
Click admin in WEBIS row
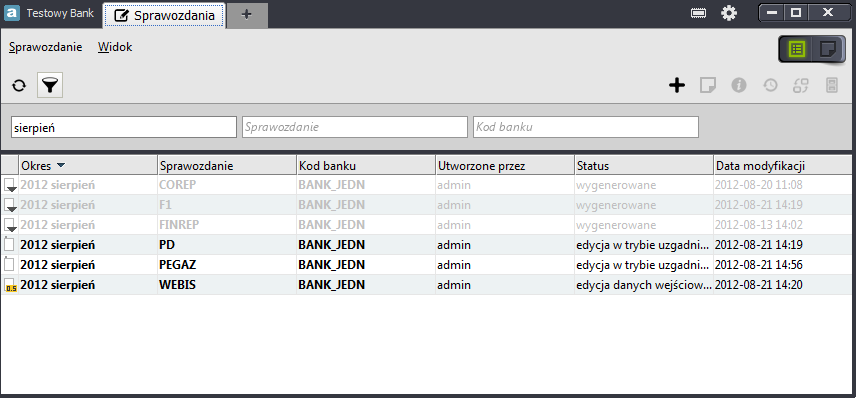(x=454, y=285)
